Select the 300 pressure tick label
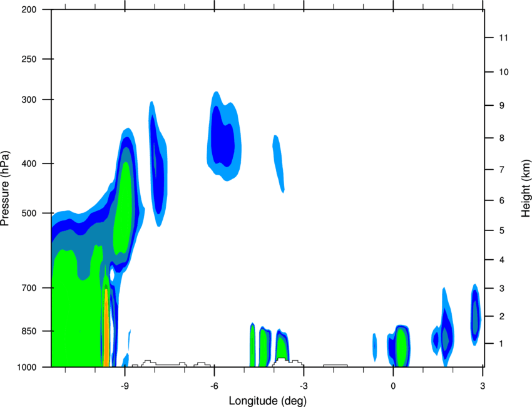 (x=29, y=100)
